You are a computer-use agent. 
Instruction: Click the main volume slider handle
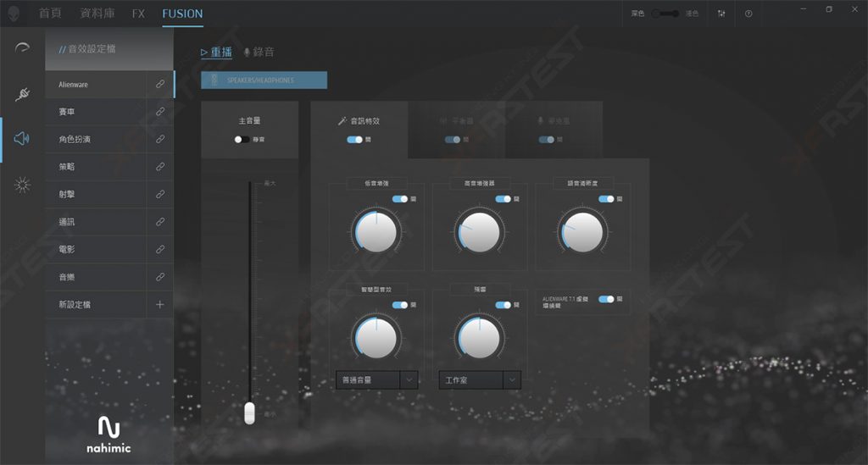pyautogui.click(x=250, y=413)
